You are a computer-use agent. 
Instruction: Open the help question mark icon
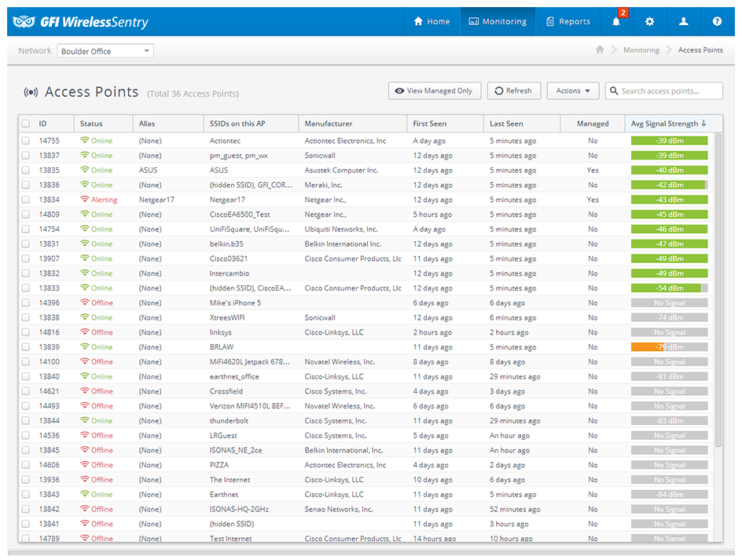[717, 22]
